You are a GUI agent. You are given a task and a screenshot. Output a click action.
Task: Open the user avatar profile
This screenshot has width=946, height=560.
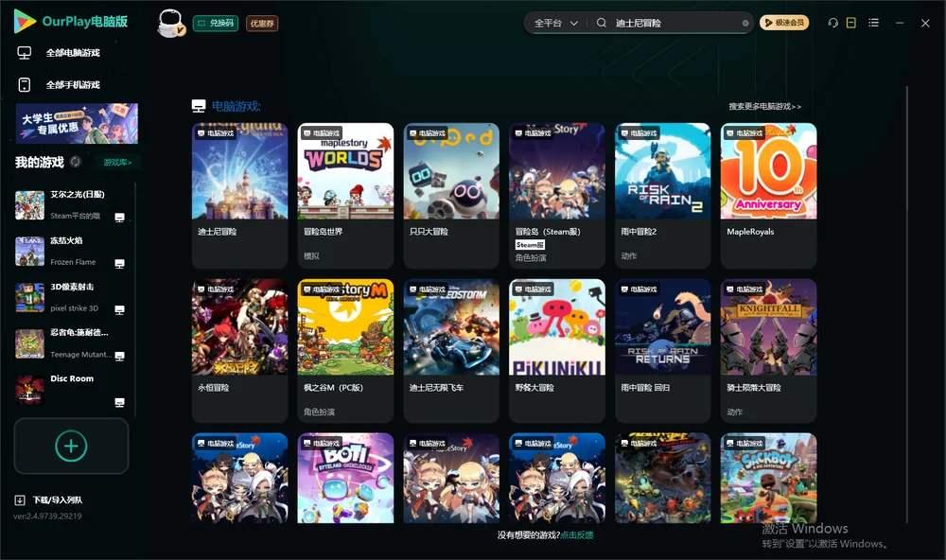click(x=170, y=24)
